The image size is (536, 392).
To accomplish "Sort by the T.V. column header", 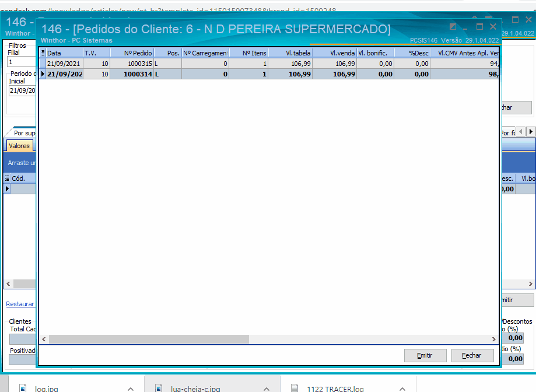I will click(x=97, y=53).
